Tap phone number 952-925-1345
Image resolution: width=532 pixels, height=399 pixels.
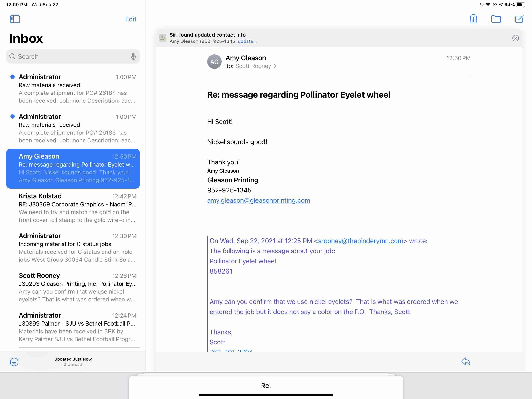coord(229,190)
